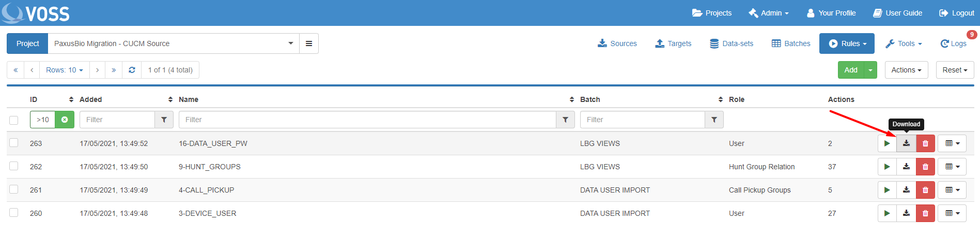The width and height of the screenshot is (980, 235).
Task: Expand the Rows: 10 page size dropdown
Action: [64, 70]
